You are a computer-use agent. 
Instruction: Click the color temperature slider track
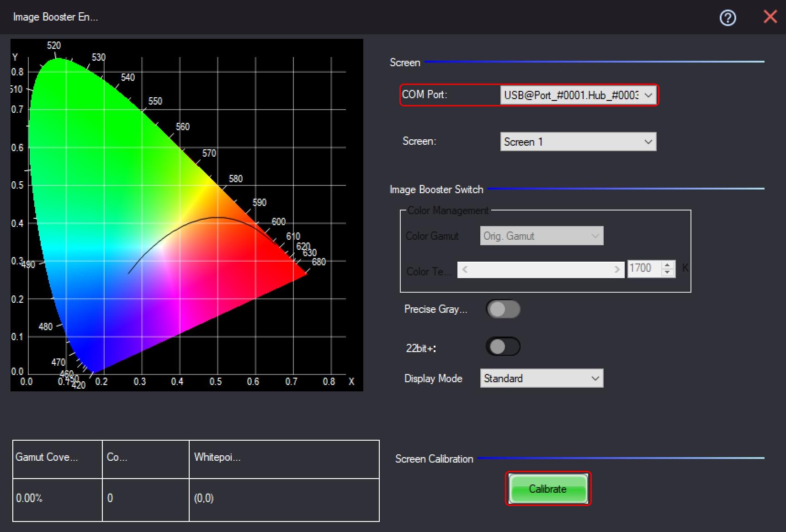coord(541,269)
